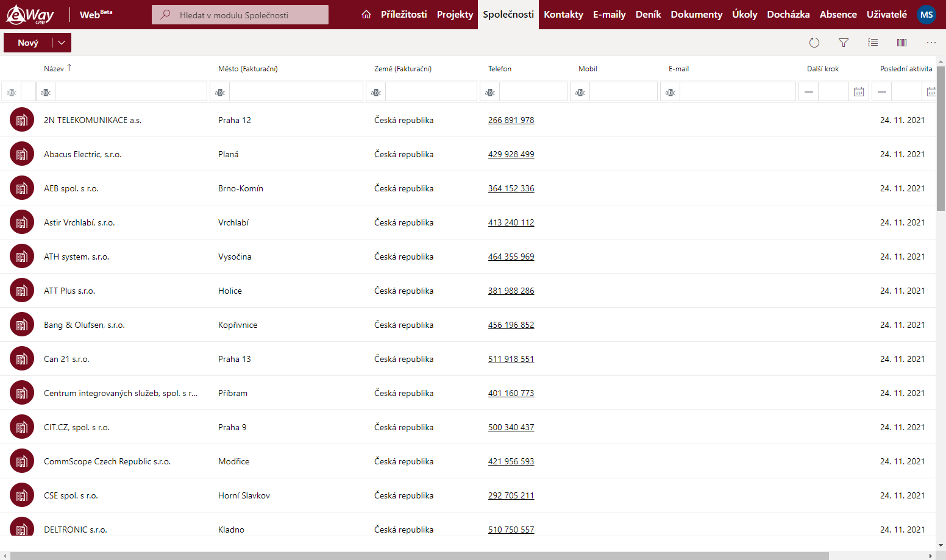Open the column chooser icon
946x560 pixels.
902,43
